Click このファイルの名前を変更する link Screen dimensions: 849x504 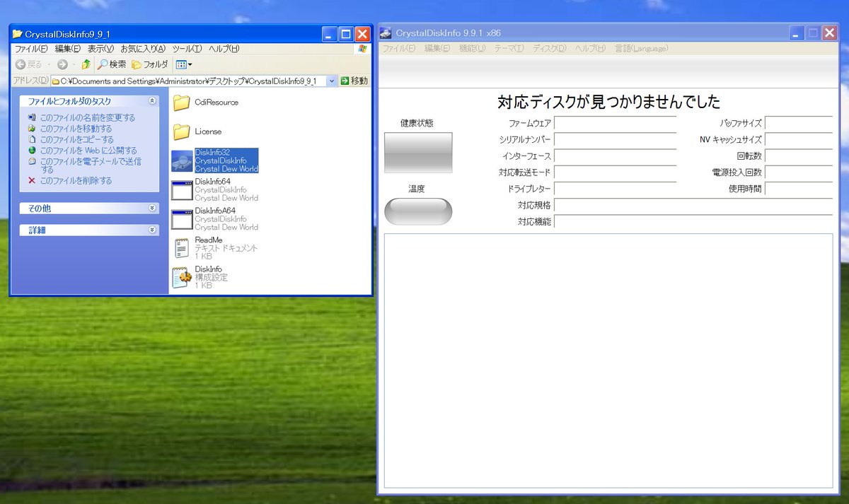(x=87, y=118)
